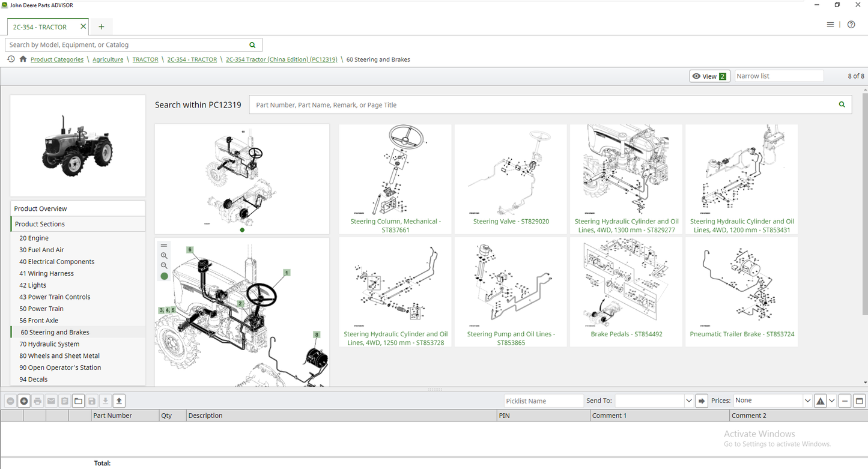
Task: Export the picklist via the upload icon
Action: tap(119, 401)
